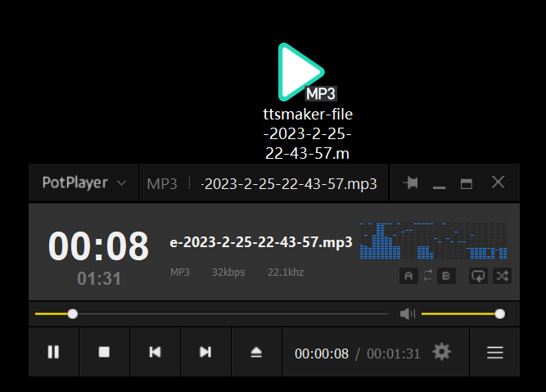Click the seek bar track
The width and height of the screenshot is (546, 392).
click(229, 313)
